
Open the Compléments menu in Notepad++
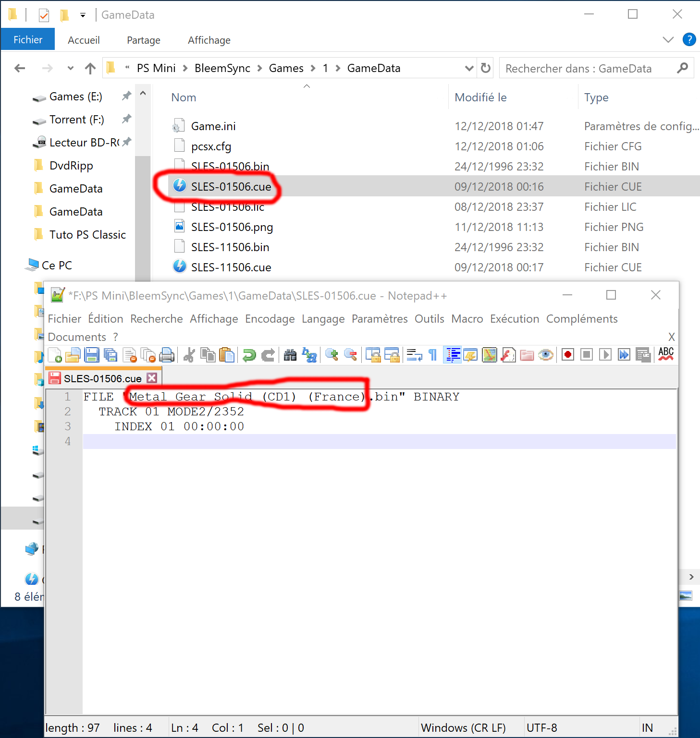click(582, 319)
